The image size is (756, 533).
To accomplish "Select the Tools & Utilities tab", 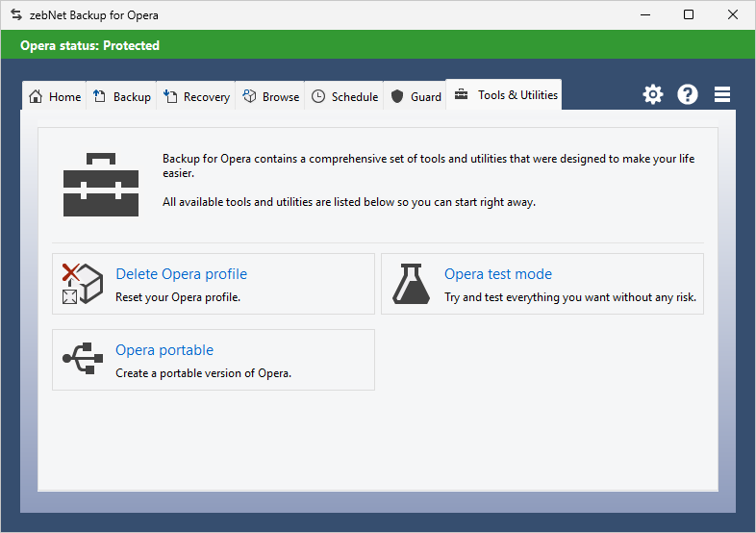I will pos(504,94).
